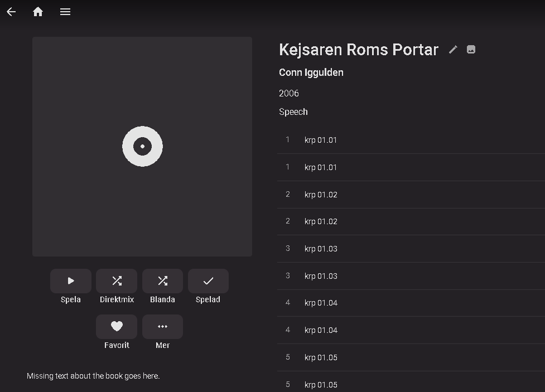Click the pencil icon to edit metadata

click(453, 50)
